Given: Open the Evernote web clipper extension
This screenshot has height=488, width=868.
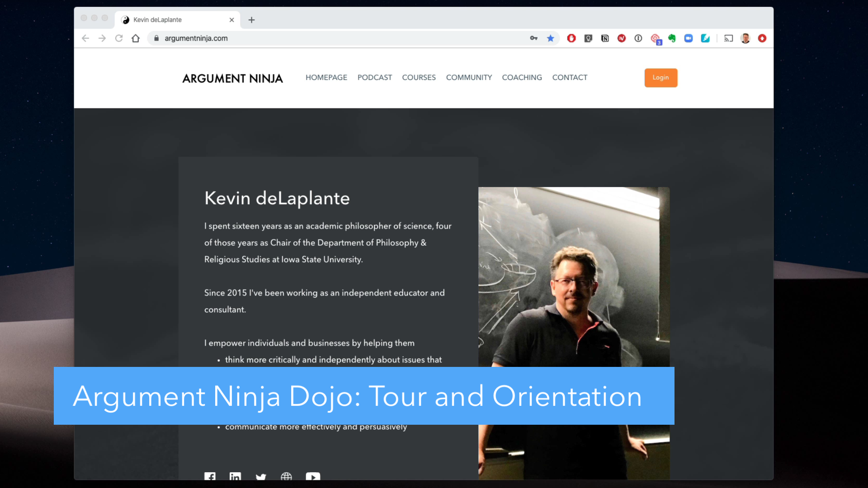Looking at the screenshot, I should 672,38.
